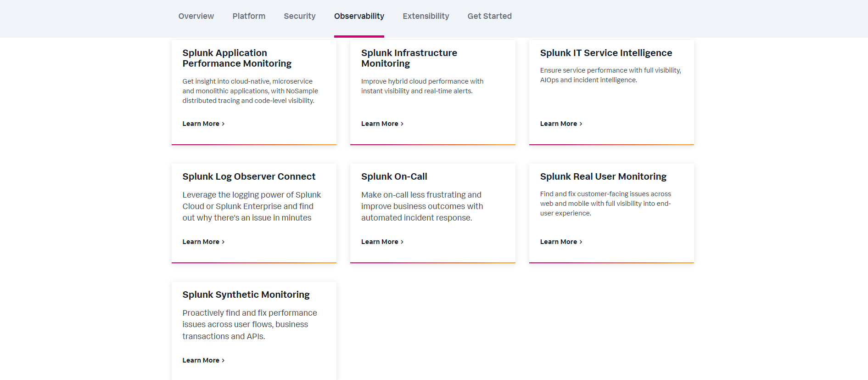The height and width of the screenshot is (380, 868).
Task: Switch to the Platform tab
Action: [249, 16]
